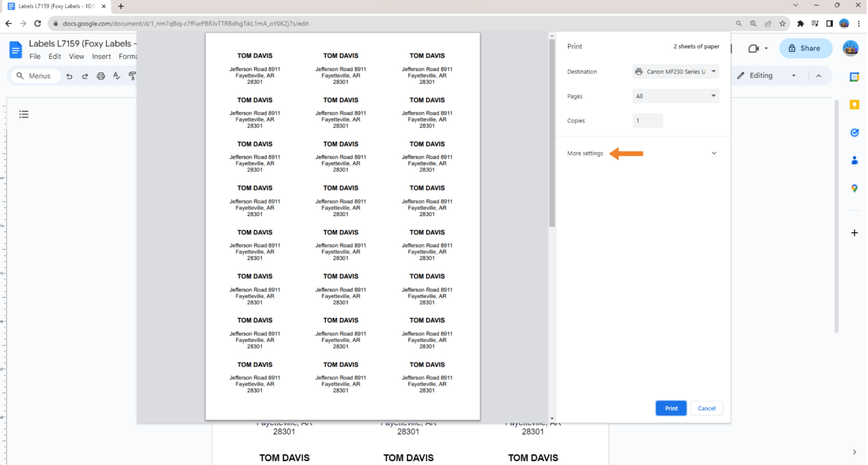Image resolution: width=868 pixels, height=465 pixels.
Task: Toggle the browser side panel
Action: pos(830,23)
